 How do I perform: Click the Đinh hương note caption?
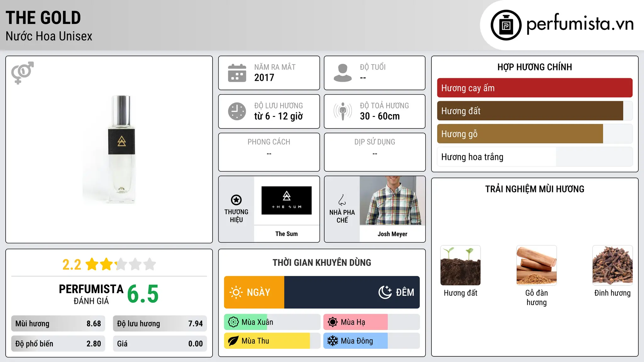point(613,293)
